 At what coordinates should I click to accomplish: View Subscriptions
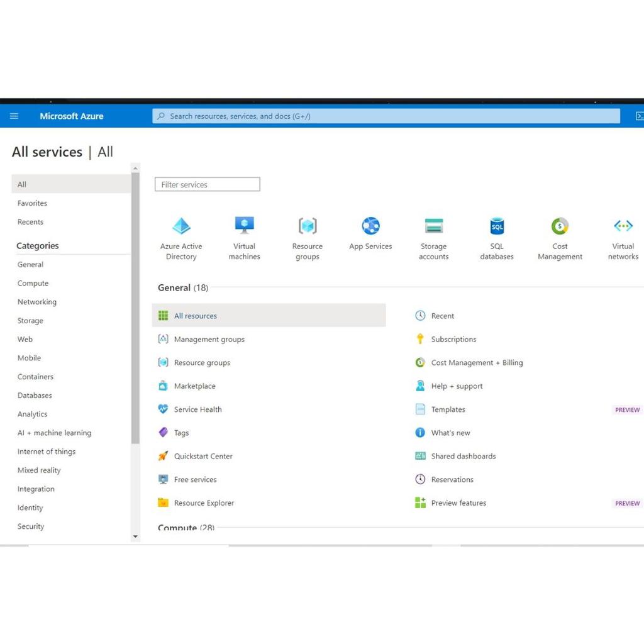[452, 339]
